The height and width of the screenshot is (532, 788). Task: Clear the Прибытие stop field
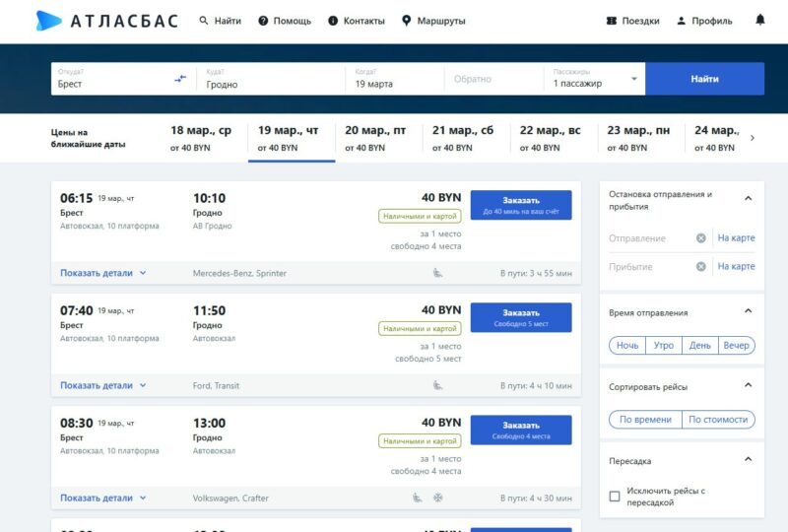pos(700,267)
